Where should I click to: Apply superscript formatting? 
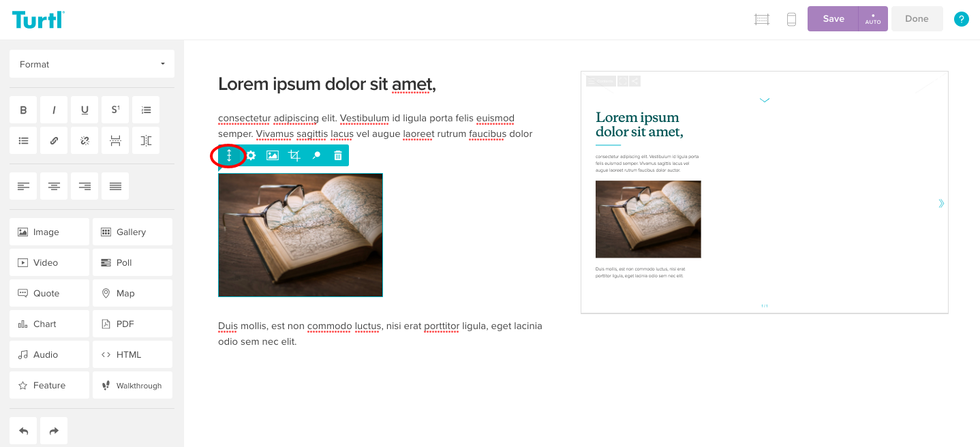pyautogui.click(x=115, y=110)
